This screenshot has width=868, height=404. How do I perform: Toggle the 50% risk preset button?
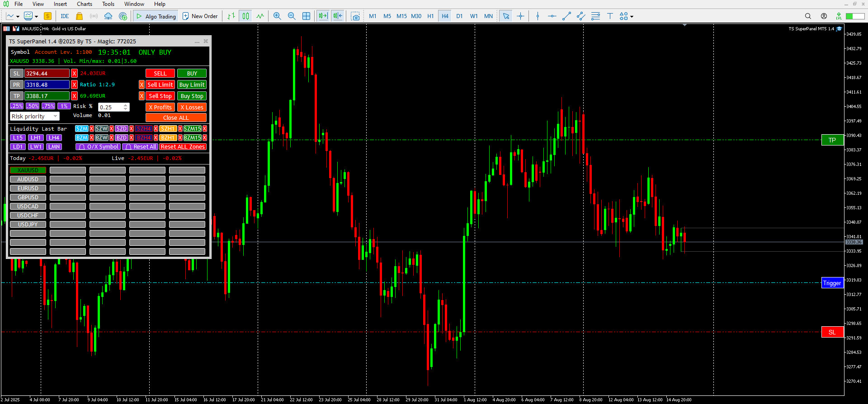(33, 106)
